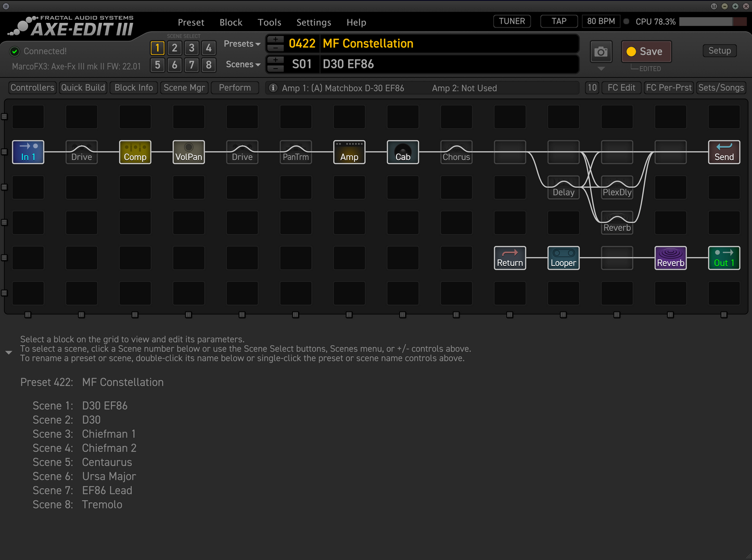Click the Looper block
752x560 pixels.
[x=563, y=258]
